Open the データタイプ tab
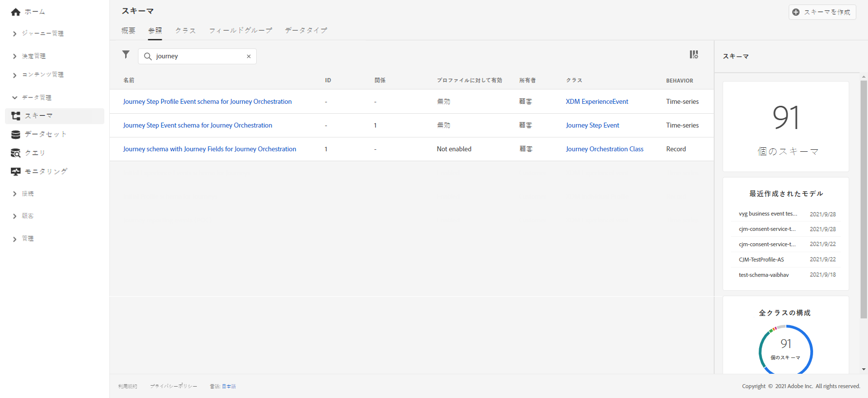 (306, 31)
